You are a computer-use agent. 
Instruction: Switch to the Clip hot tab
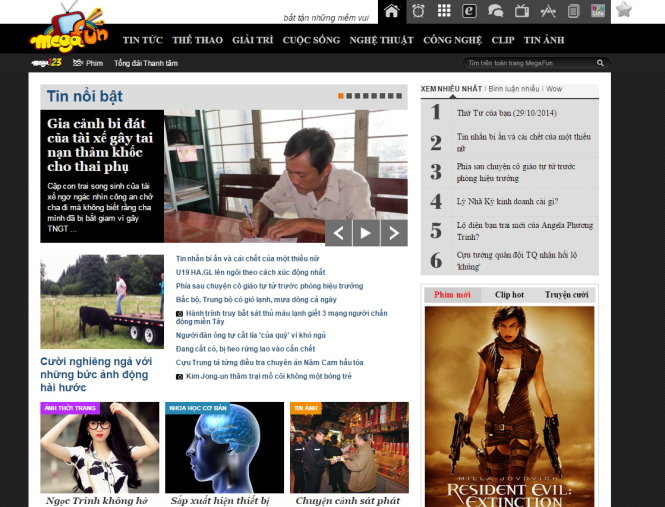pos(509,295)
